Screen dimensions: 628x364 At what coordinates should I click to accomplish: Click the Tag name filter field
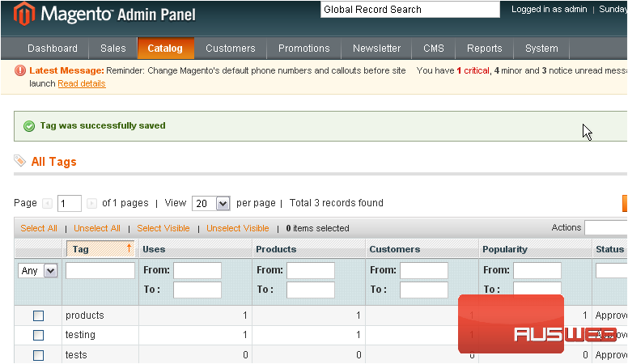point(100,271)
